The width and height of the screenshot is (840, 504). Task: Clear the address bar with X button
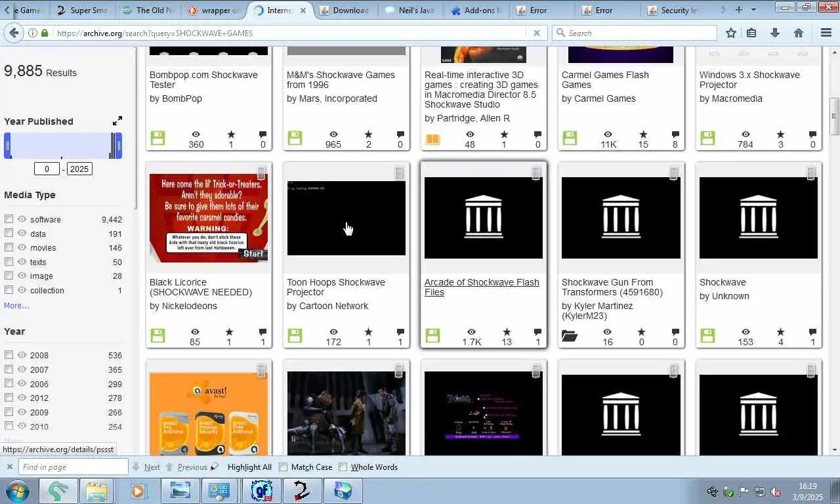(536, 33)
